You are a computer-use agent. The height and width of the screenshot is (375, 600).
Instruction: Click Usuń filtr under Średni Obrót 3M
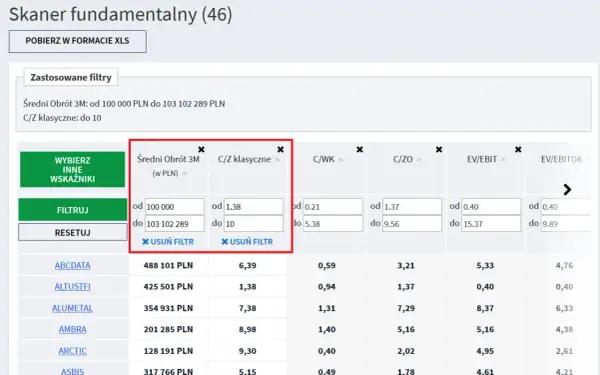click(x=168, y=241)
